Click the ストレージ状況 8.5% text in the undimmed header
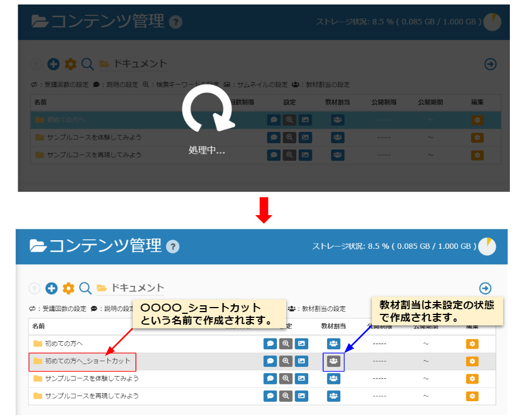The width and height of the screenshot is (531, 420). pyautogui.click(x=394, y=246)
